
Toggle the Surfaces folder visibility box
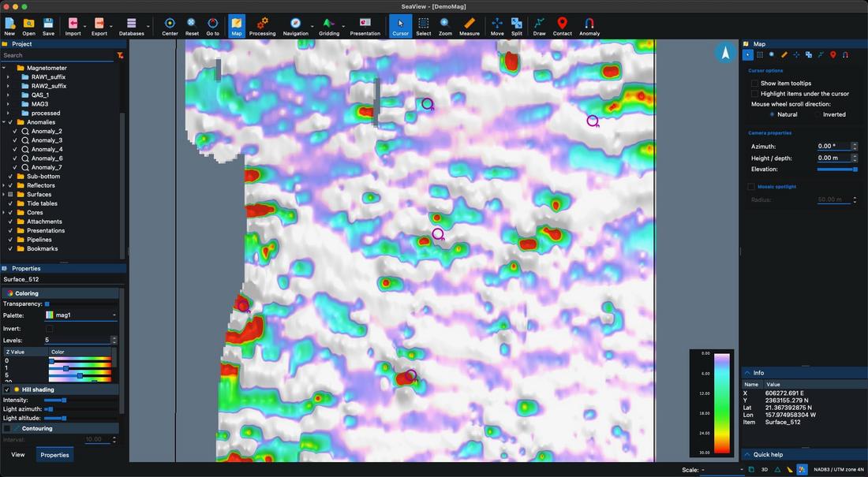[10, 194]
